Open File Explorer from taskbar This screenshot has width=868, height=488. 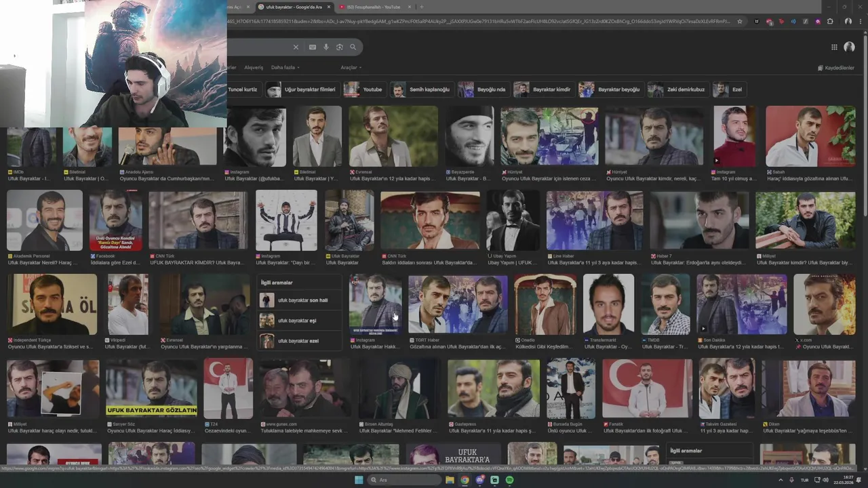point(450,480)
